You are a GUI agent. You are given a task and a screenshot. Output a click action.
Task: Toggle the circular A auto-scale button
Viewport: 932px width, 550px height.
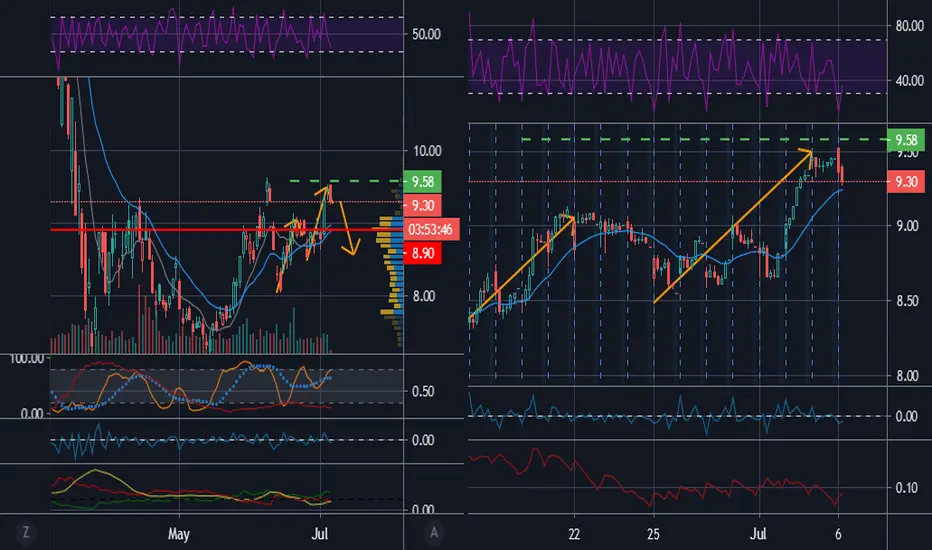tap(434, 532)
